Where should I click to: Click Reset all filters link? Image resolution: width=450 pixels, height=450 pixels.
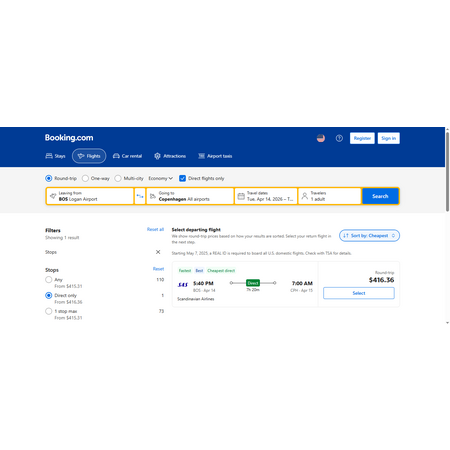click(155, 229)
